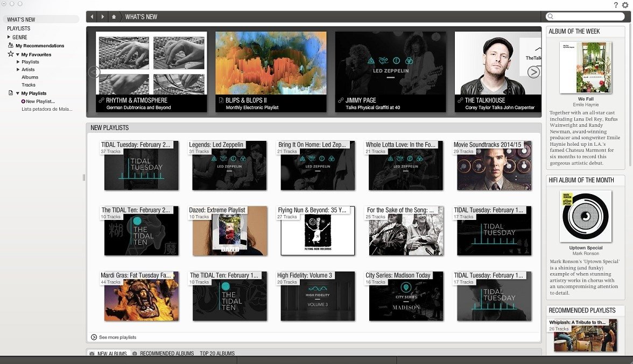Show previous carousel slide arrow
Image resolution: width=633 pixels, height=364 pixels.
click(x=94, y=72)
